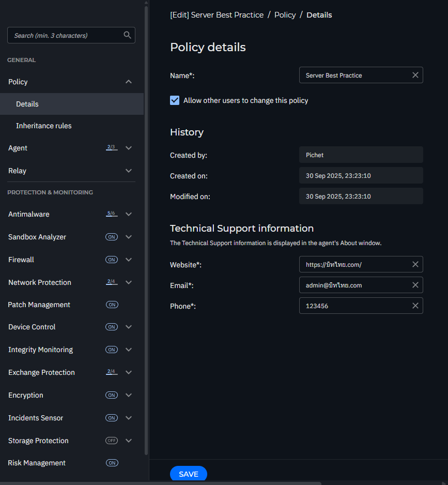Collapse the Policy section chevron
The height and width of the screenshot is (485, 448).
click(x=129, y=82)
